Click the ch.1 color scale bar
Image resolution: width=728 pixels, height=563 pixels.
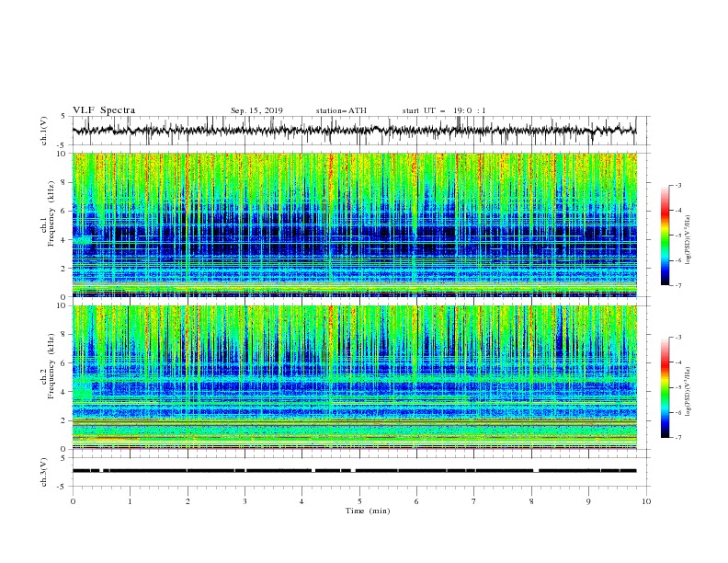tap(665, 236)
